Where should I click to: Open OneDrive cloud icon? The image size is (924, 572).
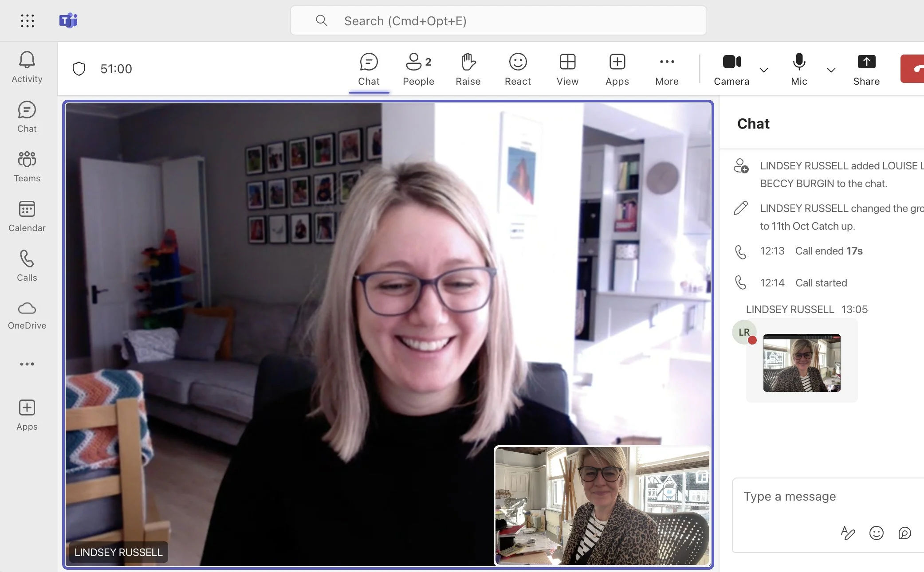tap(27, 315)
